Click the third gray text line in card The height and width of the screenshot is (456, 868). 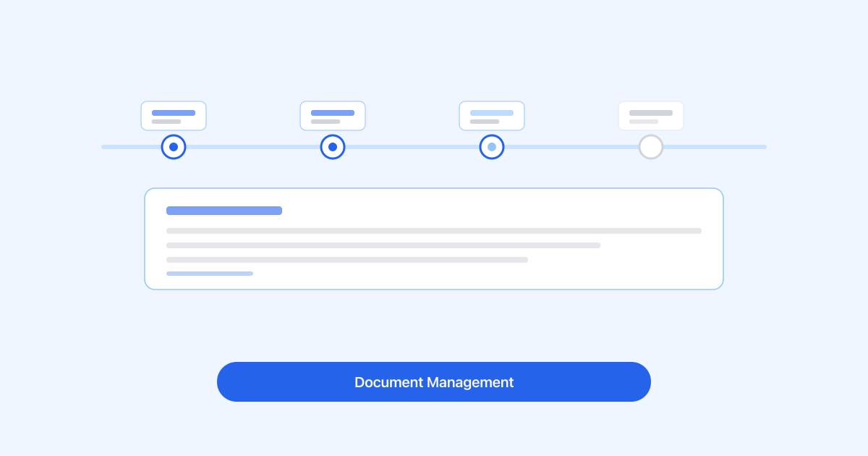[x=347, y=260]
